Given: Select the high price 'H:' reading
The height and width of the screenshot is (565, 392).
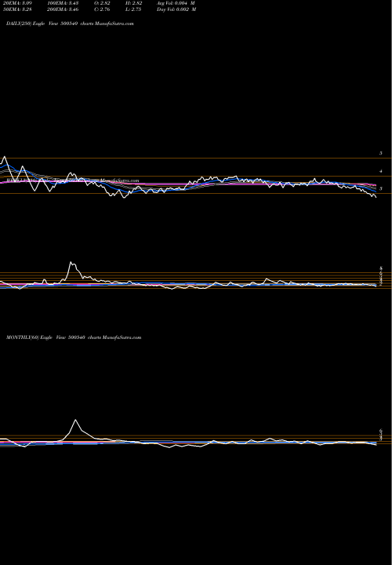Looking at the screenshot, I should pyautogui.click(x=134, y=3).
